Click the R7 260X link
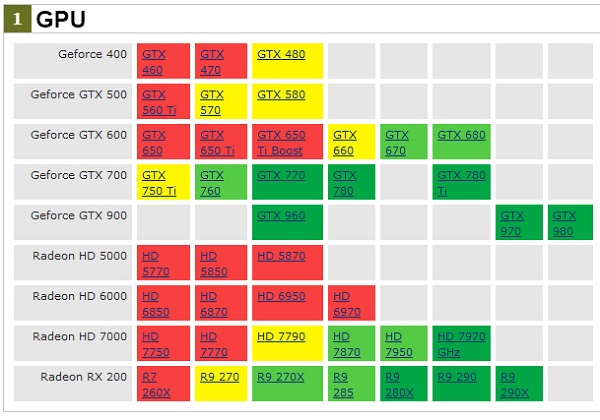Image resolution: width=600 pixels, height=420 pixels. (x=156, y=382)
